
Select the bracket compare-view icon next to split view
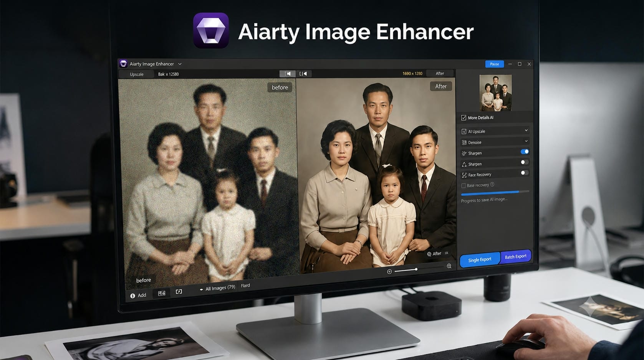tap(303, 74)
